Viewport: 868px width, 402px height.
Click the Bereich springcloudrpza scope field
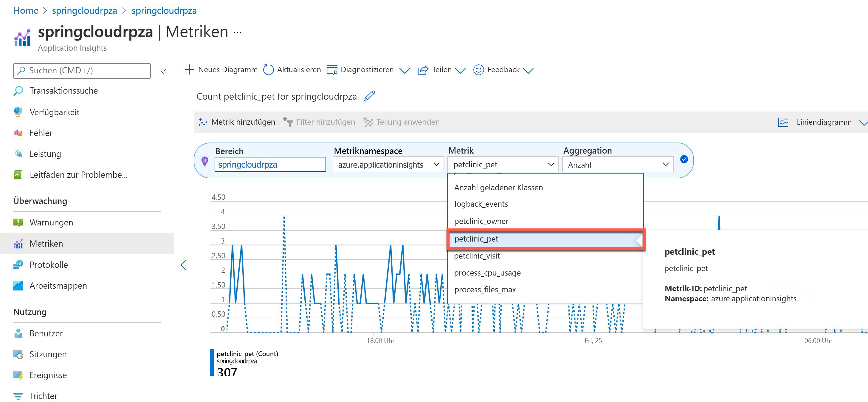tap(270, 165)
